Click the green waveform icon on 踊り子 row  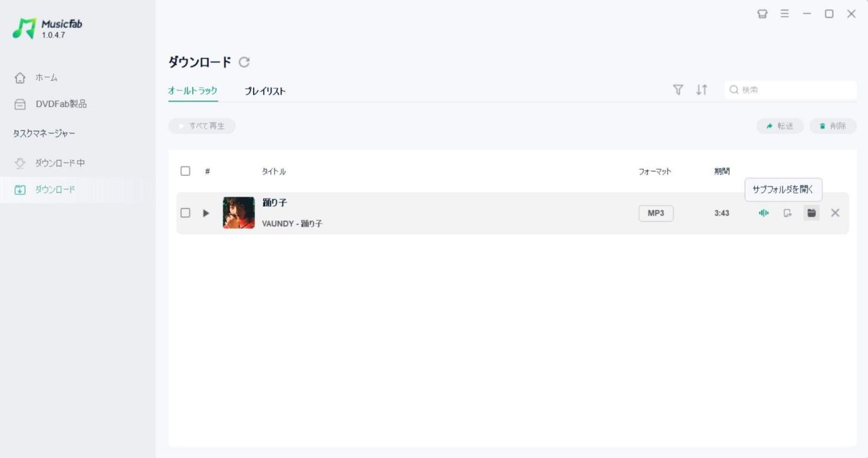click(764, 213)
